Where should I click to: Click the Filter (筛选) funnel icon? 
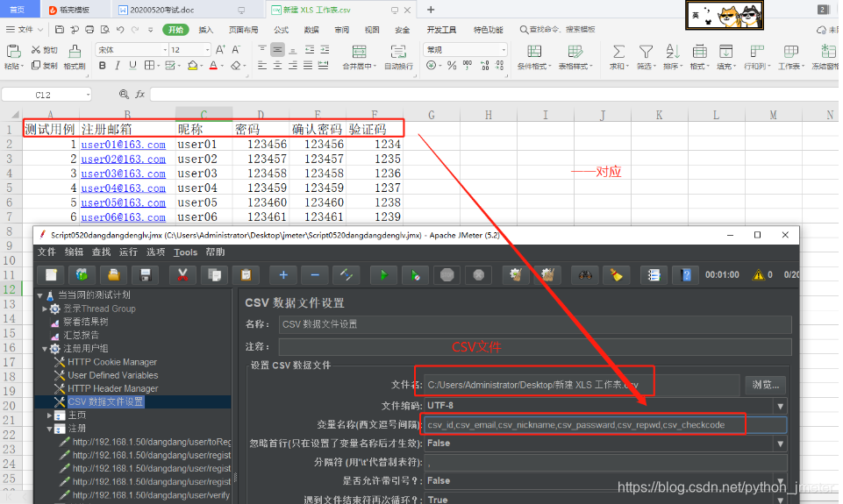tap(646, 52)
